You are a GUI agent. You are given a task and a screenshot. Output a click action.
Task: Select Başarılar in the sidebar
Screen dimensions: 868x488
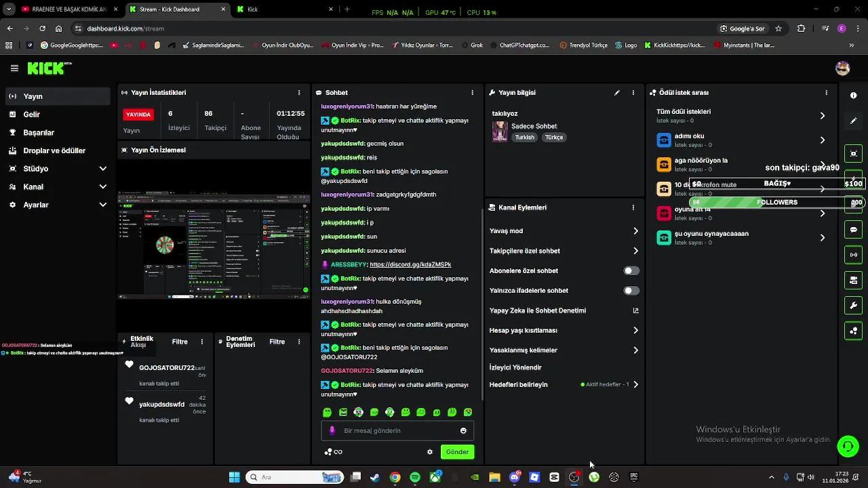pyautogui.click(x=58, y=133)
